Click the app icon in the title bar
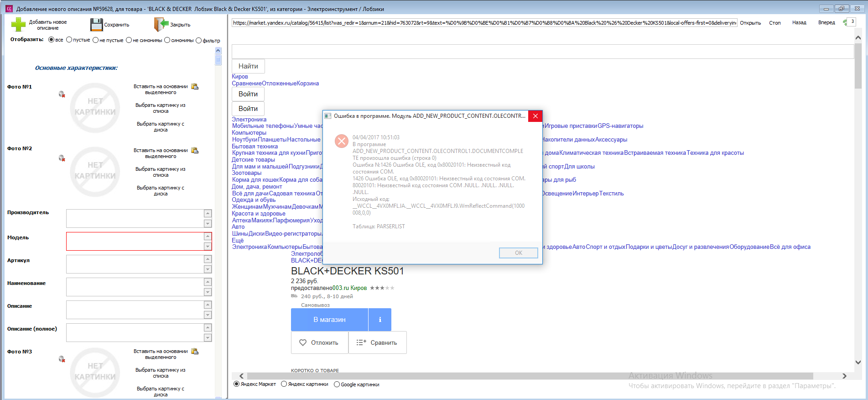The width and height of the screenshot is (868, 400). click(9, 9)
